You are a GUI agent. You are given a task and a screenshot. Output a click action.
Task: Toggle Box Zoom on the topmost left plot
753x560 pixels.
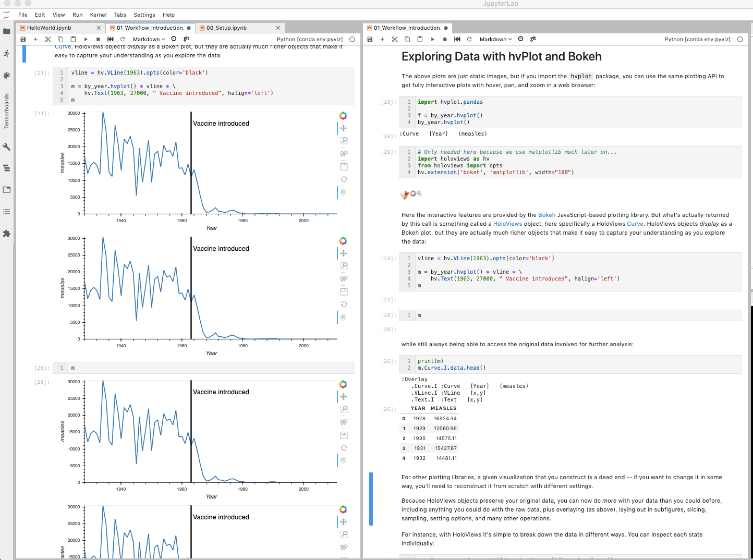[344, 141]
